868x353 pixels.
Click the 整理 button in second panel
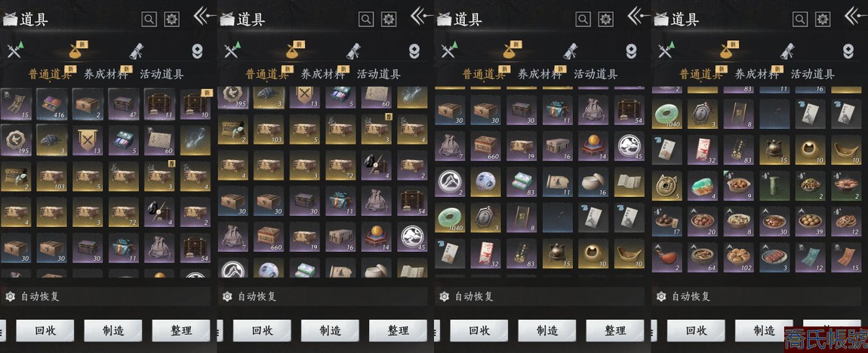coord(398,331)
